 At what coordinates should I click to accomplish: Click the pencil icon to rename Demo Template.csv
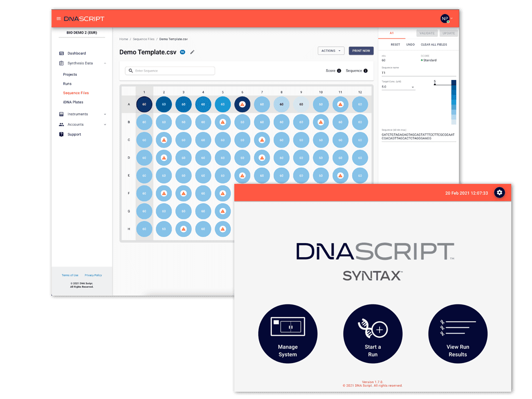(192, 52)
